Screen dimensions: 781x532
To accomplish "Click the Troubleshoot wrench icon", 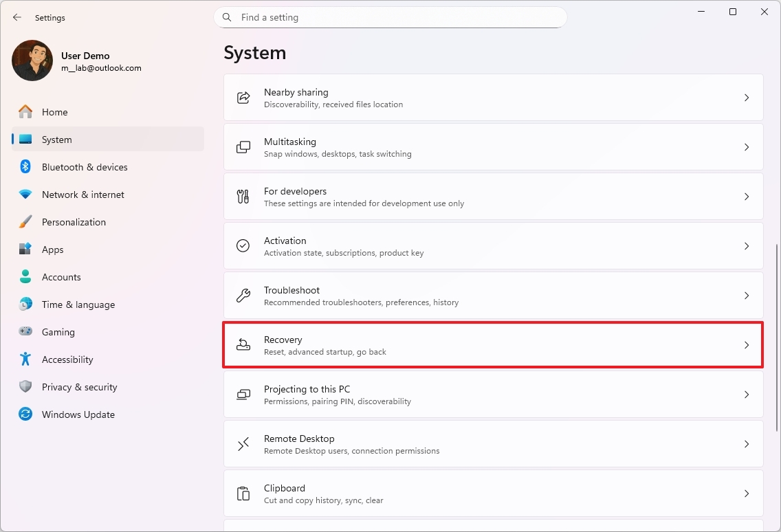I will coord(243,296).
